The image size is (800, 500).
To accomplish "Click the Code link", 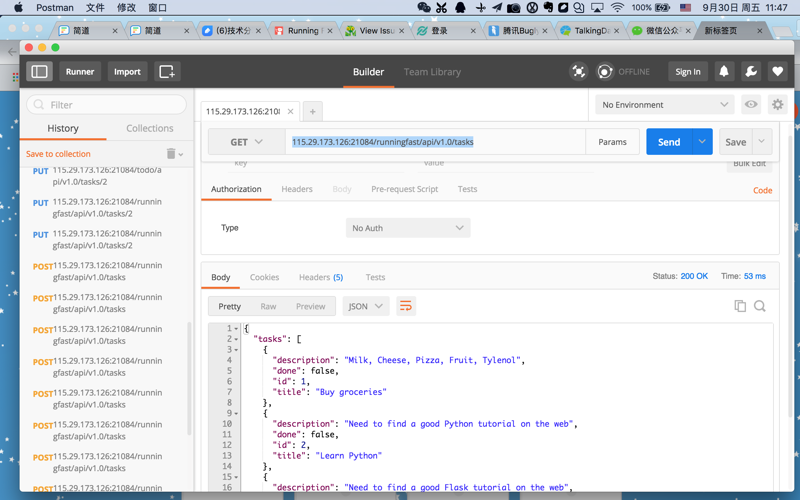I will coord(763,190).
